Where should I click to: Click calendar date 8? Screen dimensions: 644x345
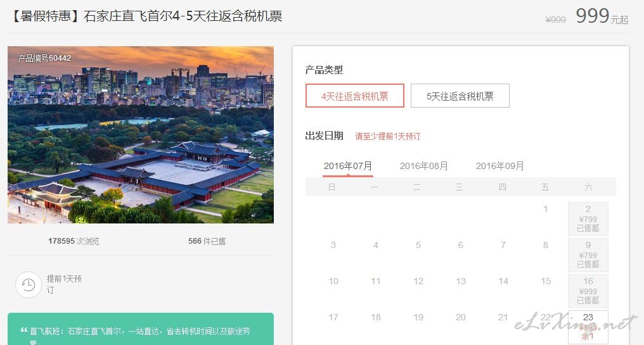[x=545, y=246]
